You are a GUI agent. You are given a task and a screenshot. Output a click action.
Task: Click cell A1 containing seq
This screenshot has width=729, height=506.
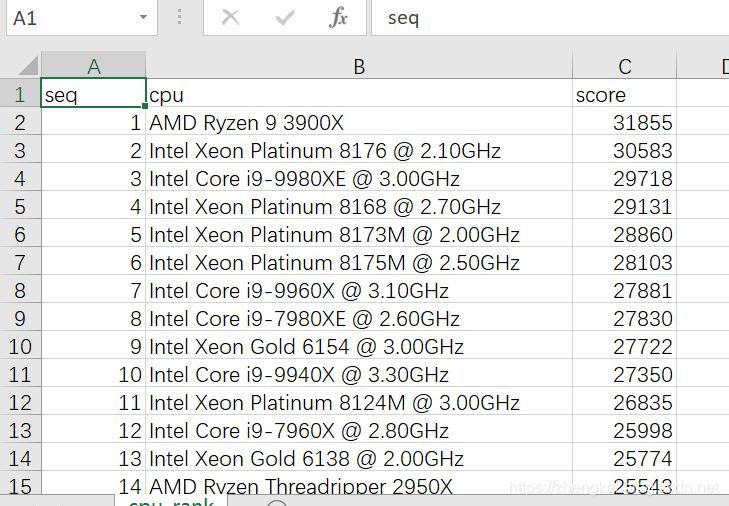coord(93,93)
